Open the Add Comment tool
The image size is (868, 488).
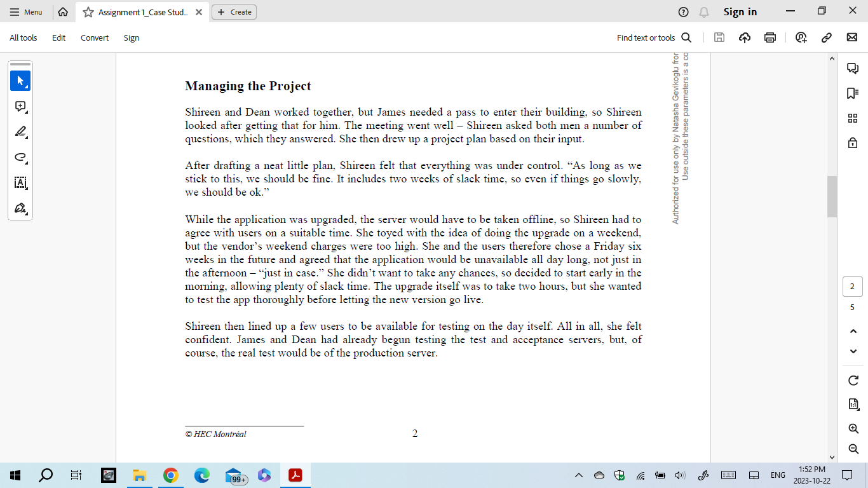(x=20, y=107)
